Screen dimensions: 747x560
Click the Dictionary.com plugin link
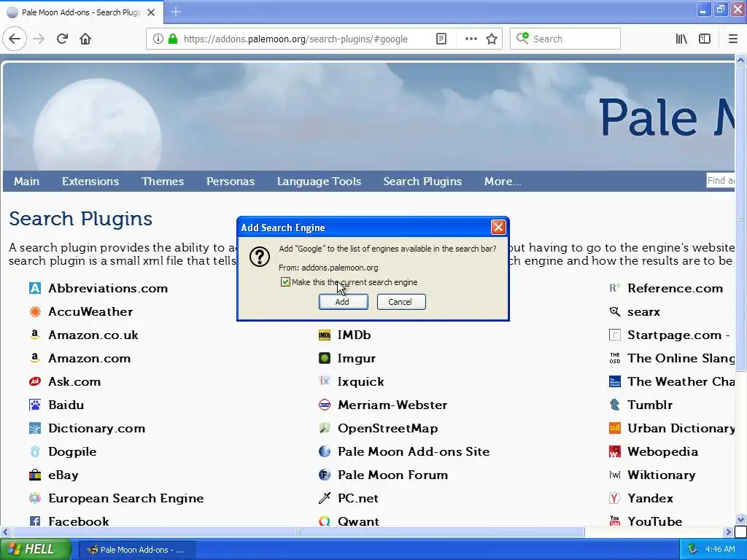tap(97, 428)
